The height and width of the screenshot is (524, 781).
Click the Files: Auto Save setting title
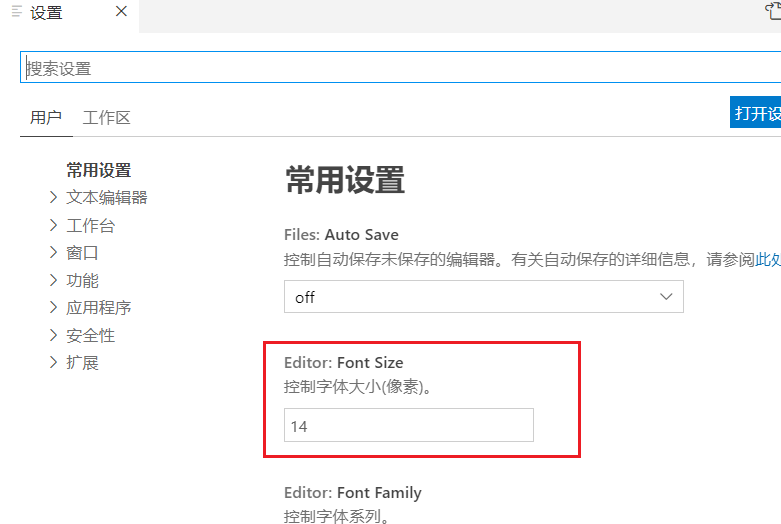(341, 234)
